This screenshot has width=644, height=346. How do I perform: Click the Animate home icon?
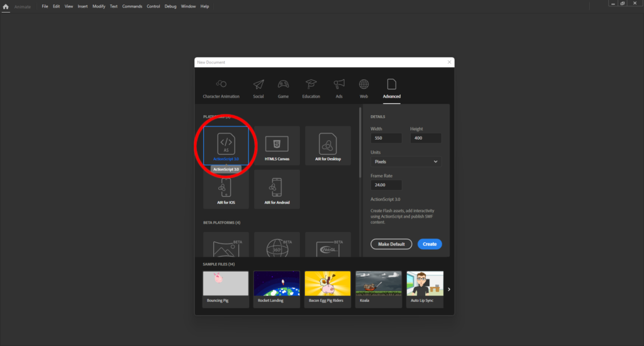tap(6, 6)
